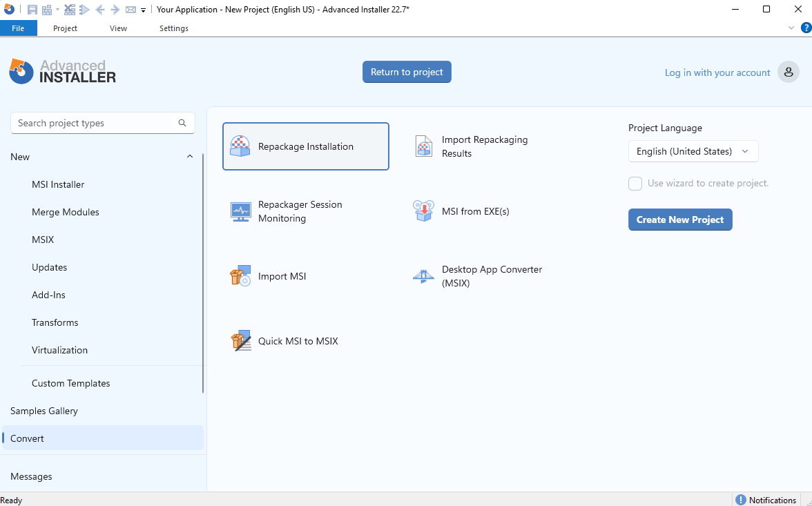
Task: Click the Search project types field
Action: [95, 123]
